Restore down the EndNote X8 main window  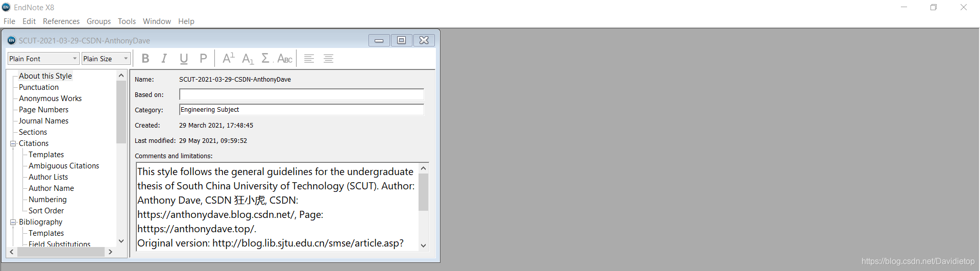(x=934, y=7)
